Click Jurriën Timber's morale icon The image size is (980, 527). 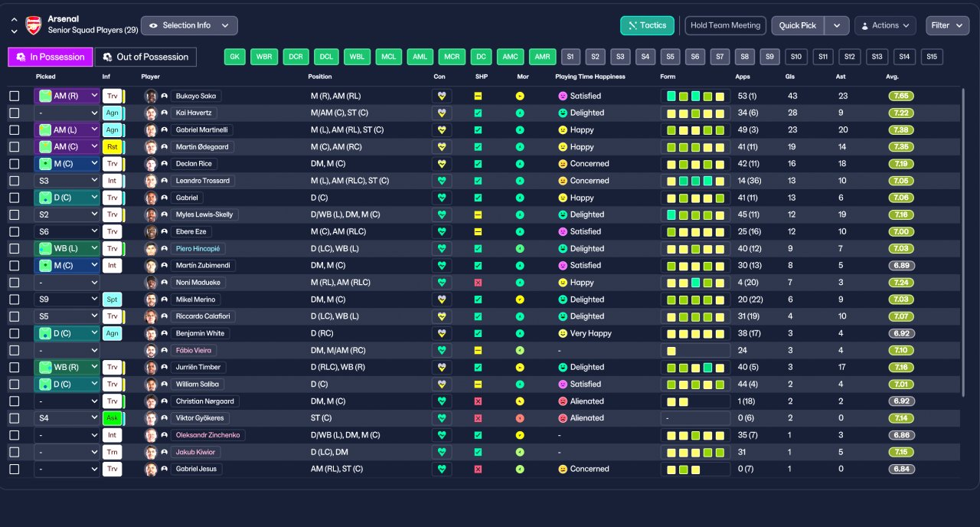(520, 367)
